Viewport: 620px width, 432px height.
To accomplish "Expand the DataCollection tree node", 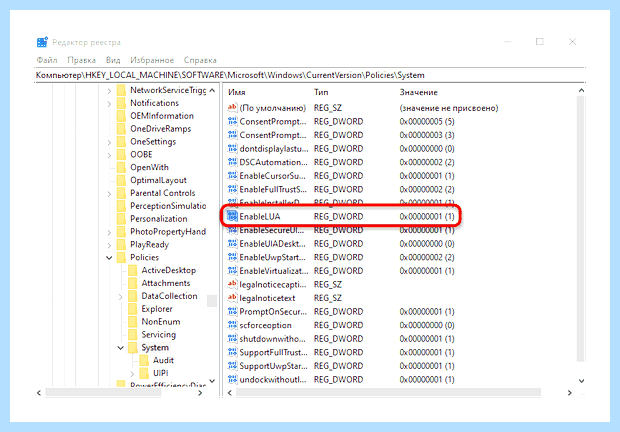I will [x=121, y=296].
